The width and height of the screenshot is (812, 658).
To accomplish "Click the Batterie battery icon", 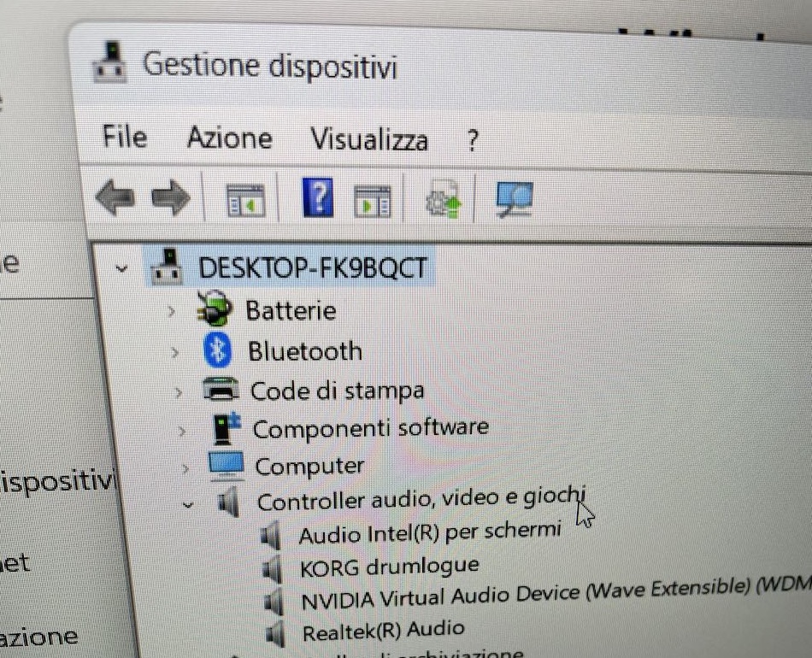I will [215, 308].
